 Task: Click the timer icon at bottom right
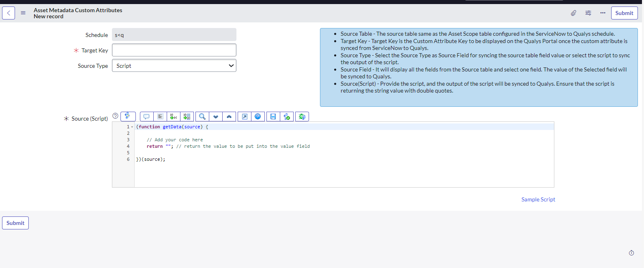point(631,253)
